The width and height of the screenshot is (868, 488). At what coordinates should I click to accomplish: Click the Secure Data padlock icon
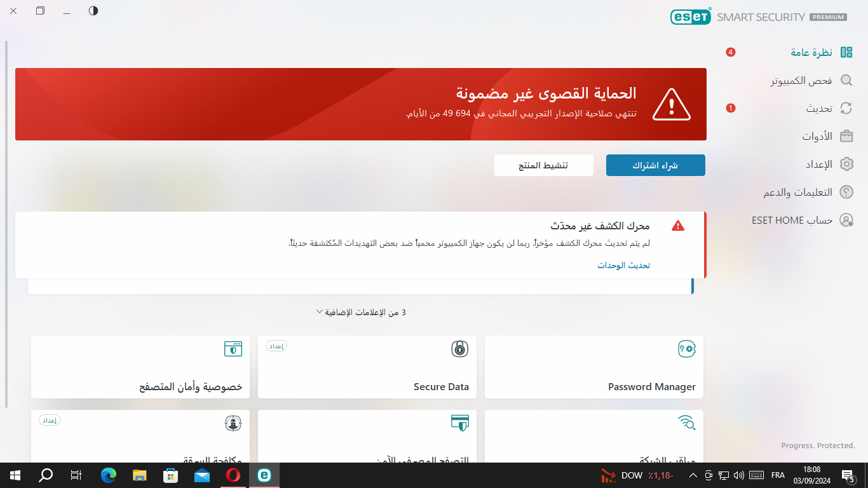click(460, 349)
